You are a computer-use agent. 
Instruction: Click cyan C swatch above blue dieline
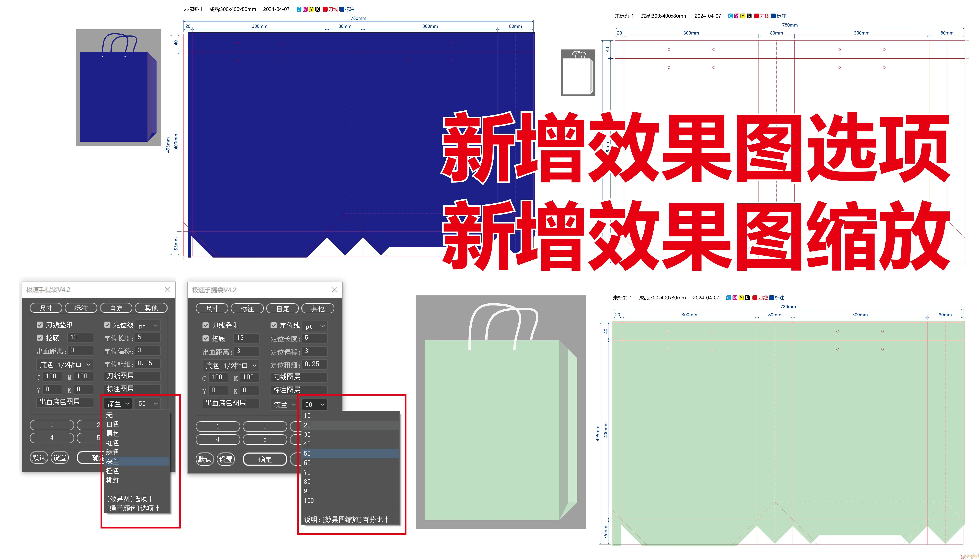tap(299, 9)
